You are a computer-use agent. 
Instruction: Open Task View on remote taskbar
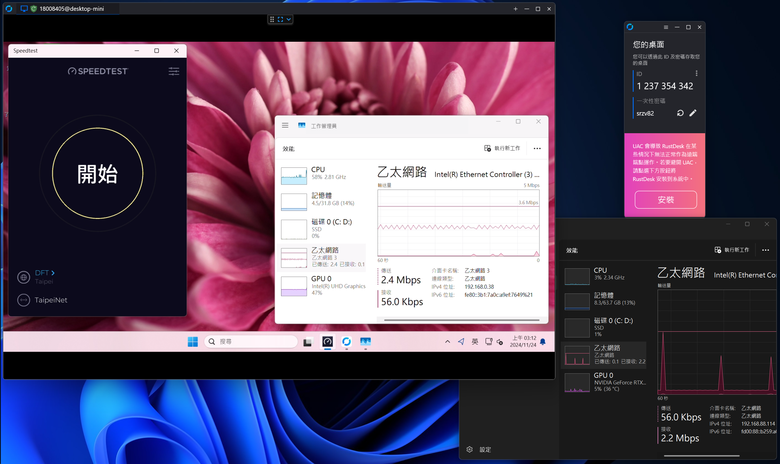[x=307, y=342]
